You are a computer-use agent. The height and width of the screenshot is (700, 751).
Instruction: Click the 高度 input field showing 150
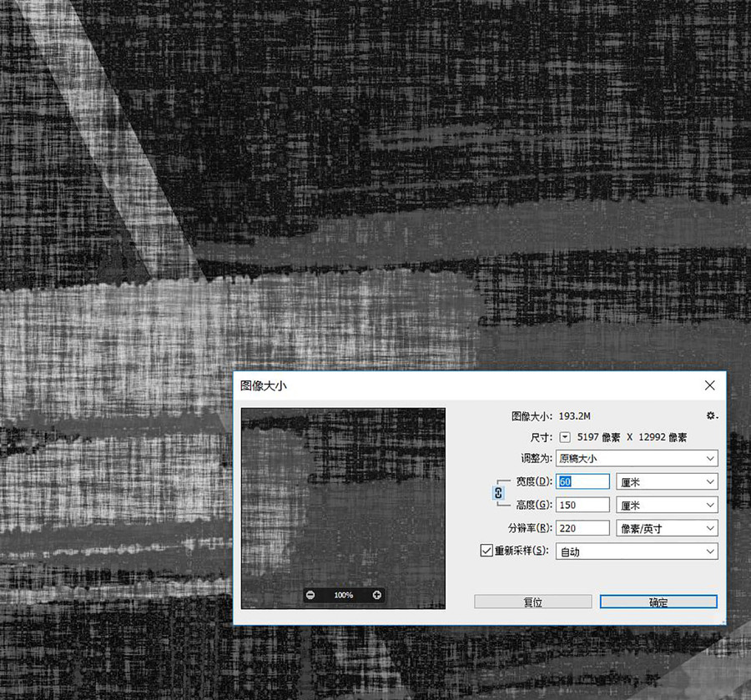point(582,505)
